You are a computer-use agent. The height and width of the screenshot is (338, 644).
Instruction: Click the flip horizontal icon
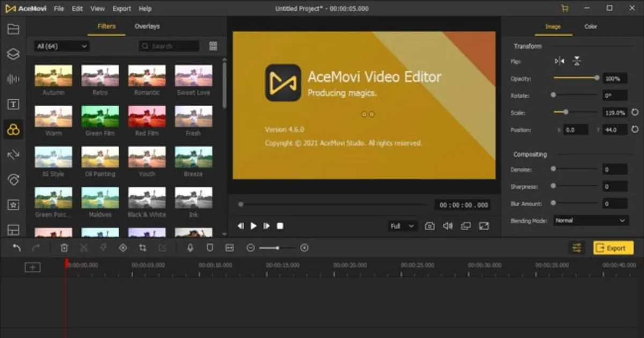coord(560,61)
